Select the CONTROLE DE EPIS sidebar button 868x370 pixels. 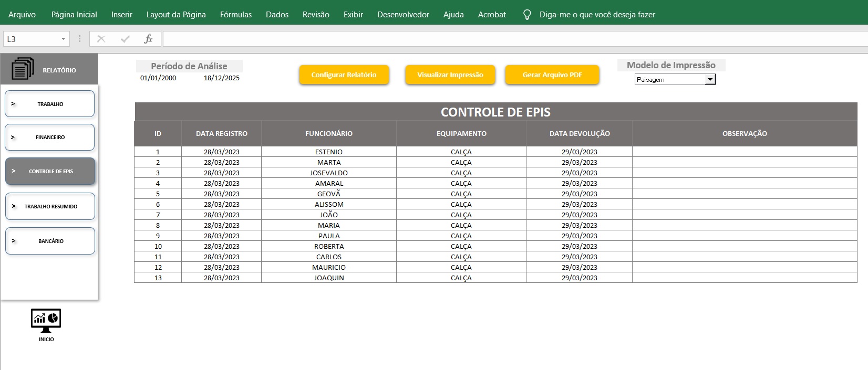click(x=50, y=171)
